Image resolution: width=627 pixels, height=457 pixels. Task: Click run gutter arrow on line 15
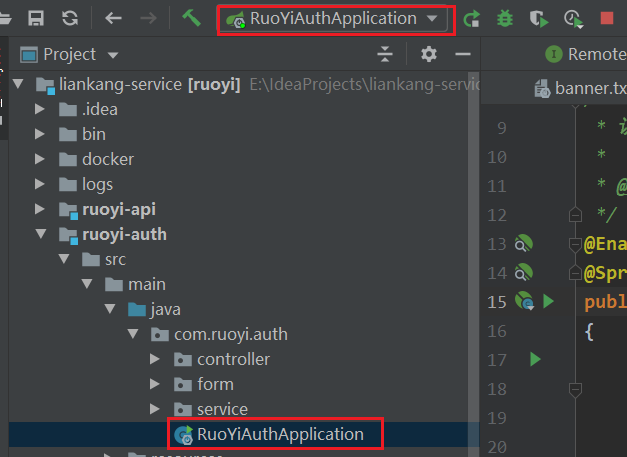pyautogui.click(x=548, y=301)
